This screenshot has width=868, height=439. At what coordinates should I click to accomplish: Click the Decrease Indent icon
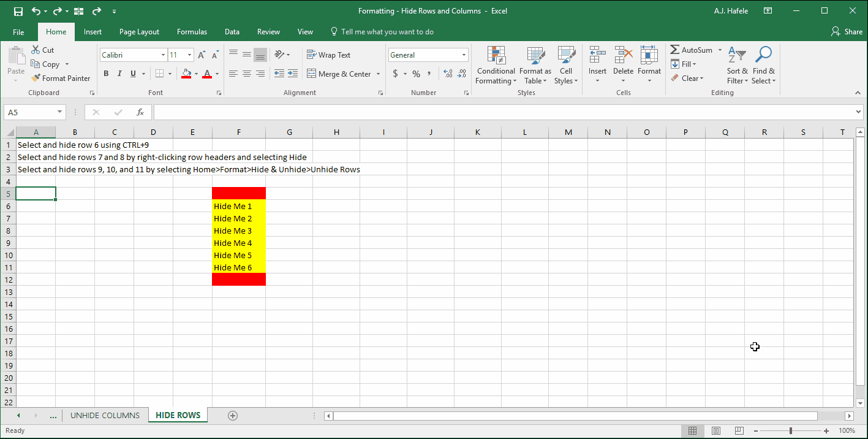click(x=279, y=74)
